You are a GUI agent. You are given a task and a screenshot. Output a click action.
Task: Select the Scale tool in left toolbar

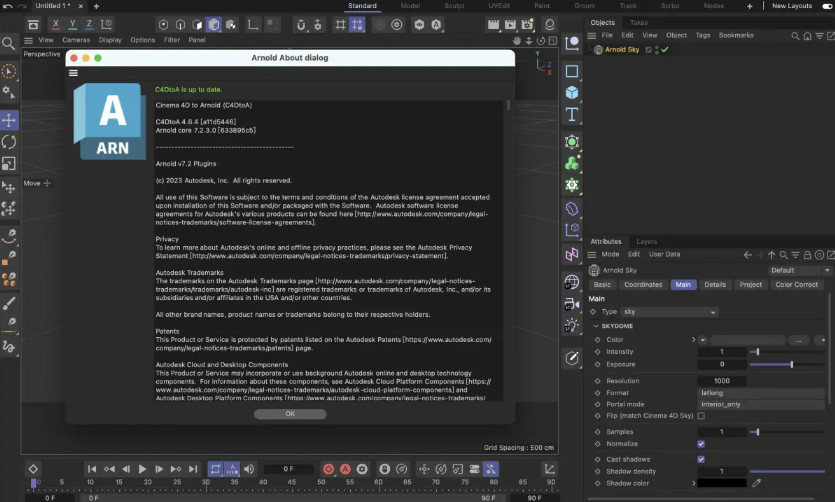coord(9,163)
